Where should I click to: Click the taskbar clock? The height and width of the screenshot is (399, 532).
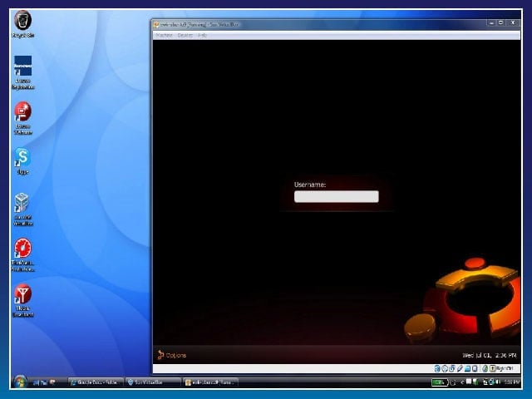[x=512, y=382]
